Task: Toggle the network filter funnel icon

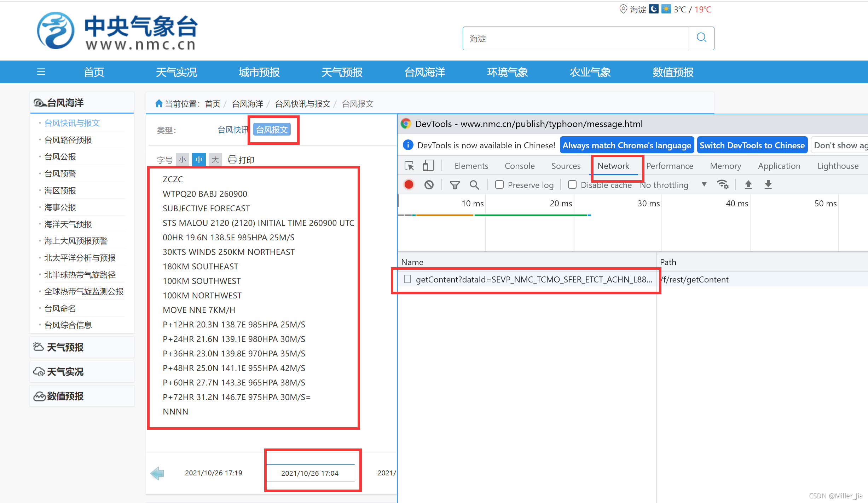Action: pos(455,184)
